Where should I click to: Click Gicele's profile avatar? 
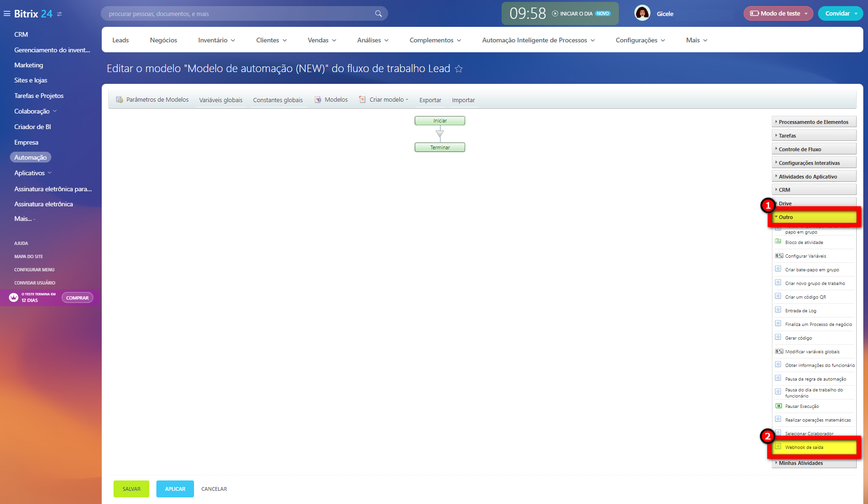[642, 13]
